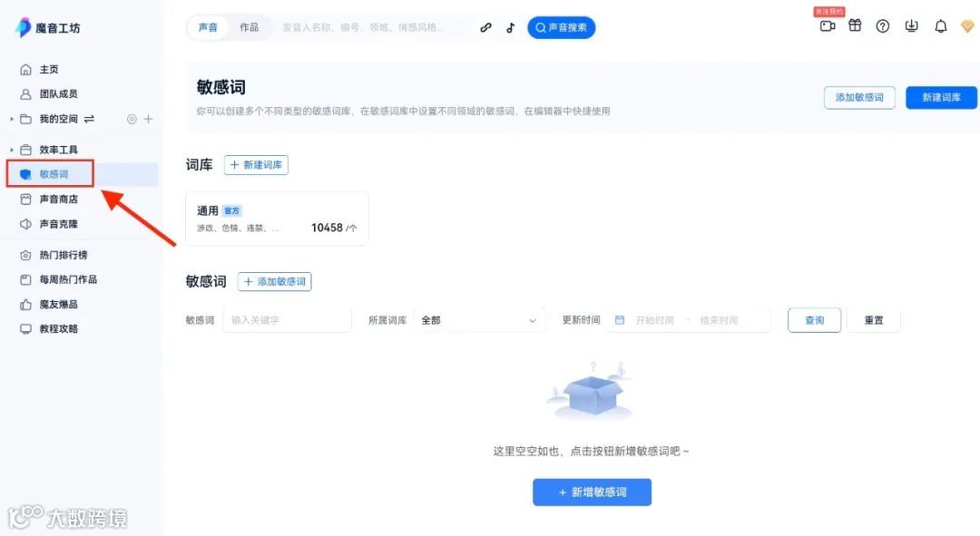Click the 10458 word count text

(x=327, y=228)
